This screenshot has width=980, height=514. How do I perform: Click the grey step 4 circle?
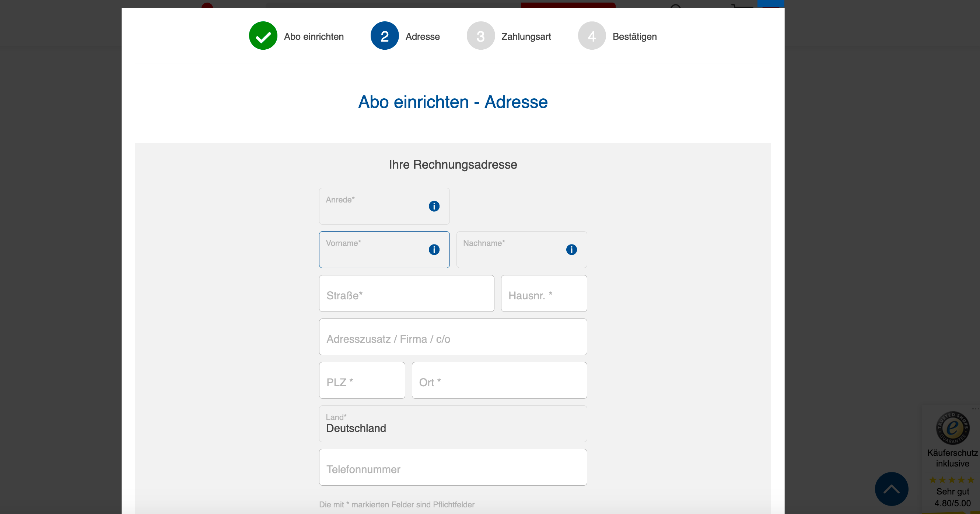(x=591, y=36)
